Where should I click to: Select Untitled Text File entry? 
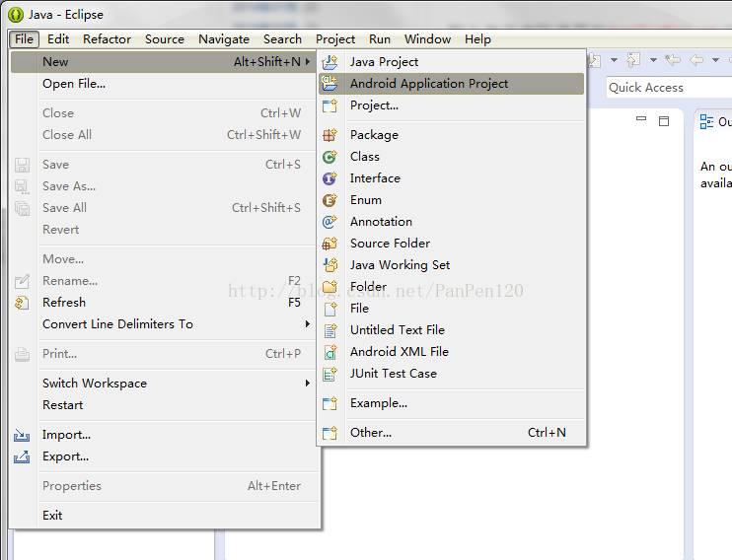click(x=452, y=330)
